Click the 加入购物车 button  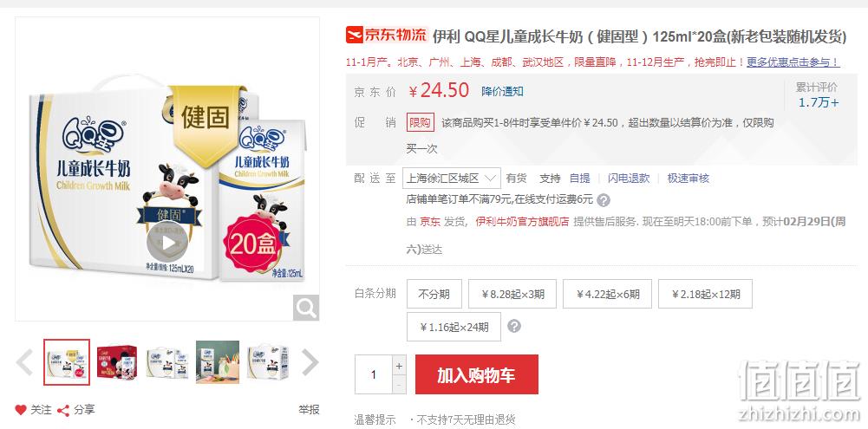(477, 374)
